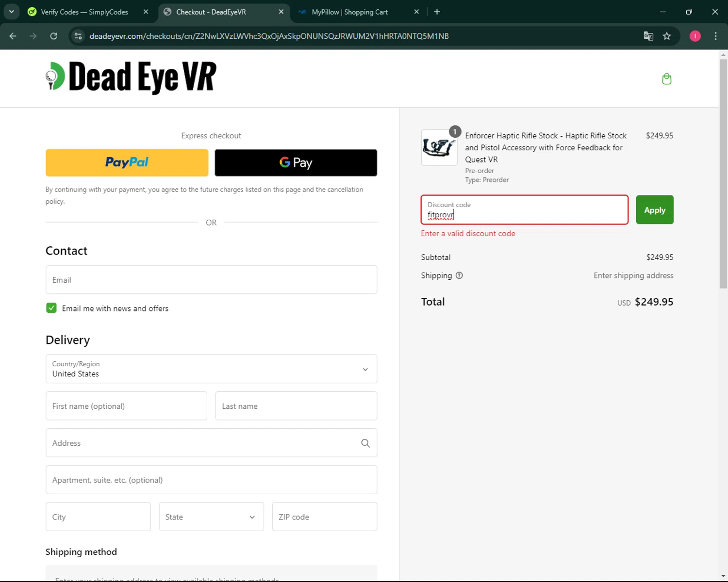Click the Total $249.95 amount
This screenshot has width=728, height=582.
[x=654, y=302]
